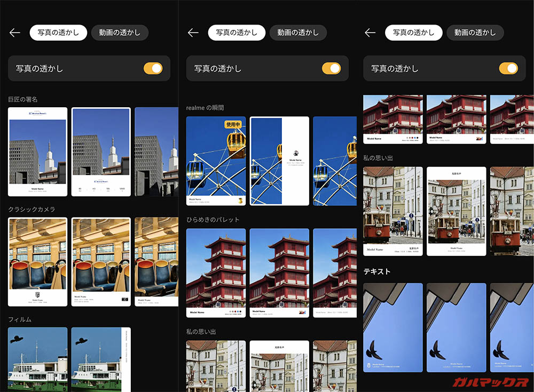Toggle 写真の透かし switch on the rightmost screen
This screenshot has width=534, height=392.
508,68
